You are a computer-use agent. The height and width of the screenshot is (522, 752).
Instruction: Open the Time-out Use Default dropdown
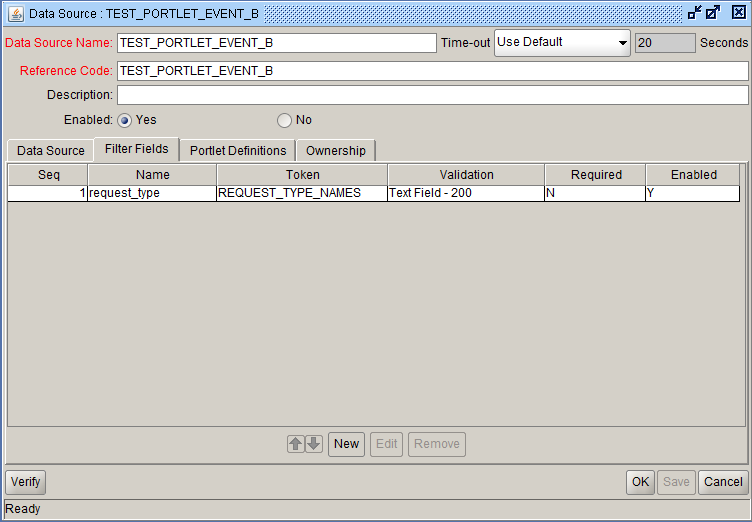click(x=562, y=43)
